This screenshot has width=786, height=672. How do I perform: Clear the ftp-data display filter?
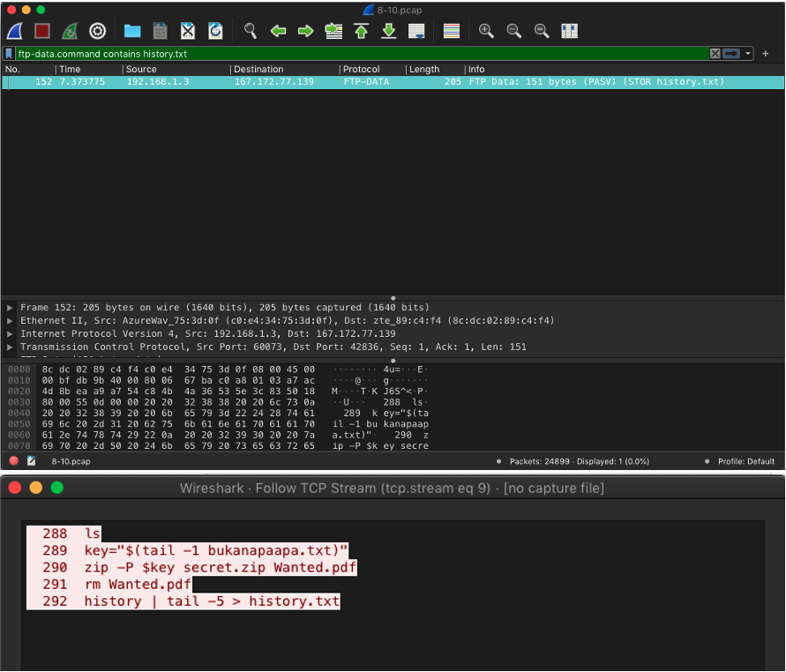coord(715,53)
